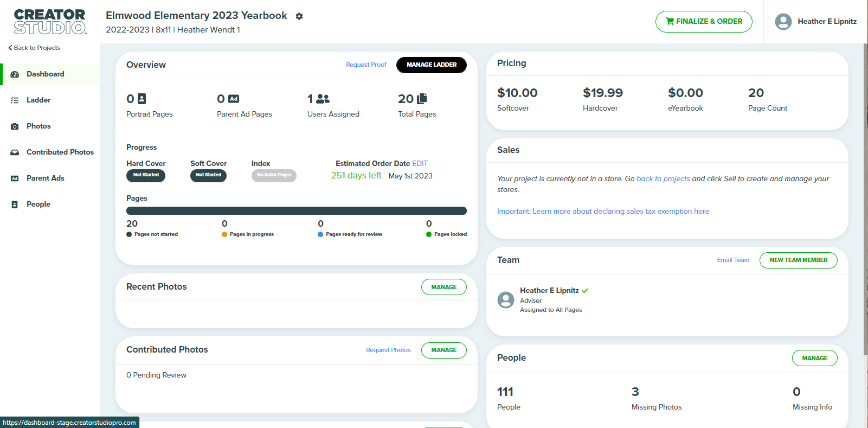The width and height of the screenshot is (868, 428).
Task: Click the 'May 1st 2023' order date
Action: [410, 176]
